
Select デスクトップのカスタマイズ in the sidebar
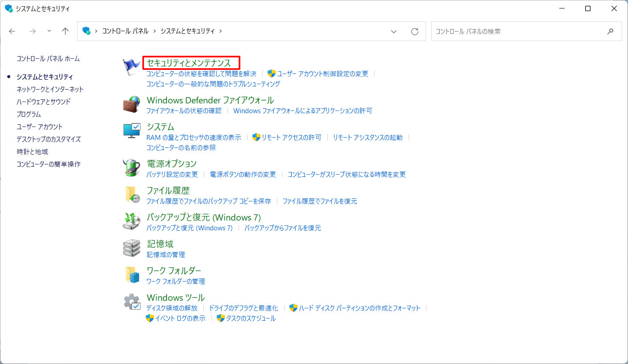[x=49, y=139]
